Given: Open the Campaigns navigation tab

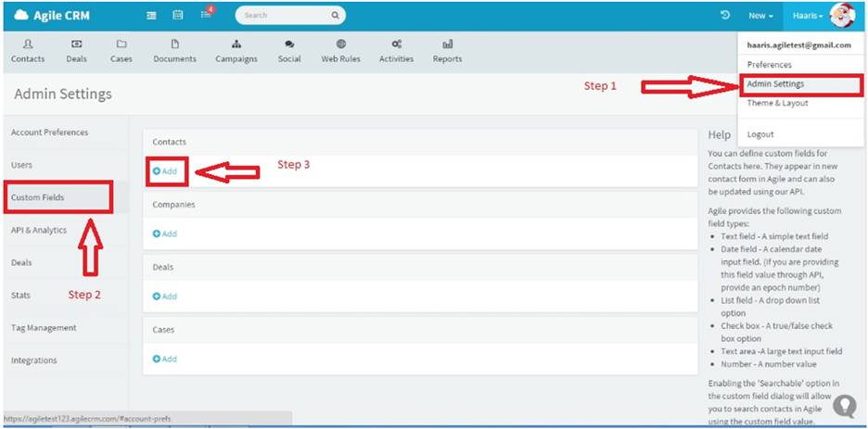Looking at the screenshot, I should point(236,52).
